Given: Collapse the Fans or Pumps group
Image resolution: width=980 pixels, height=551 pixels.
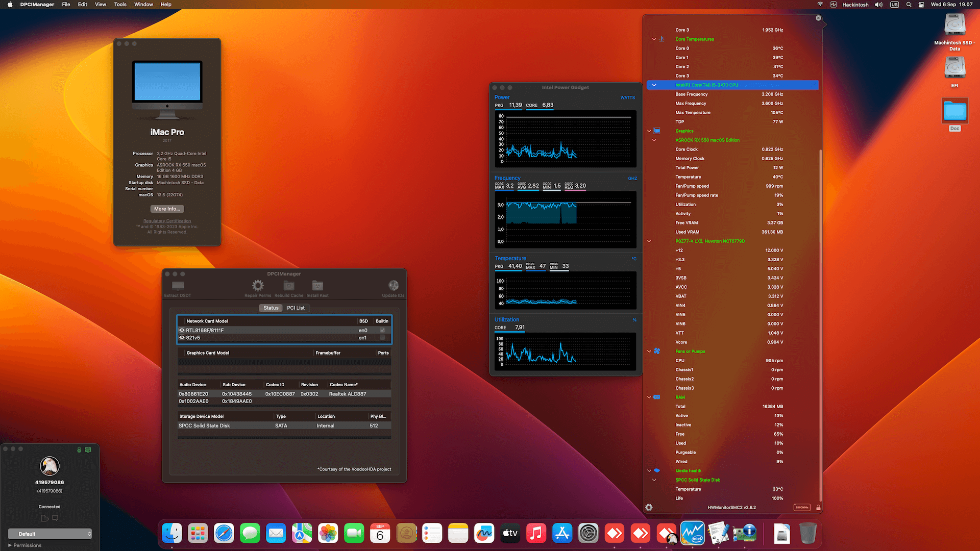Looking at the screenshot, I should [649, 351].
